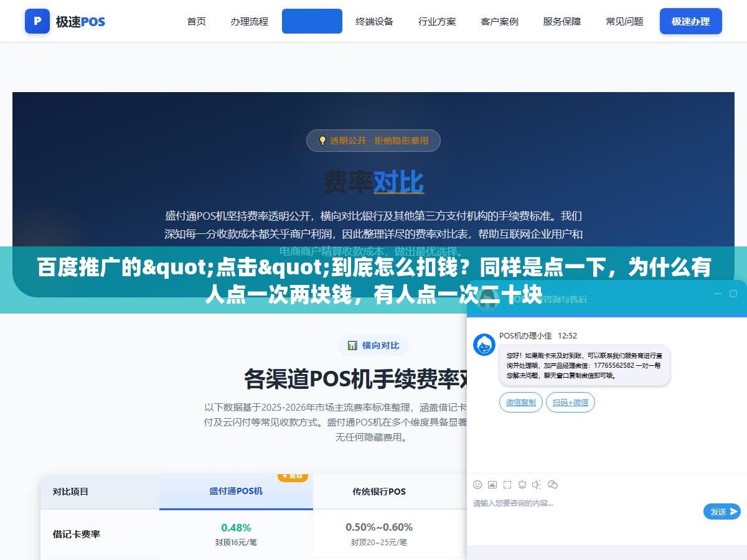Select the 盛付通POS机 column header
This screenshot has height=560, width=747.
(x=236, y=491)
